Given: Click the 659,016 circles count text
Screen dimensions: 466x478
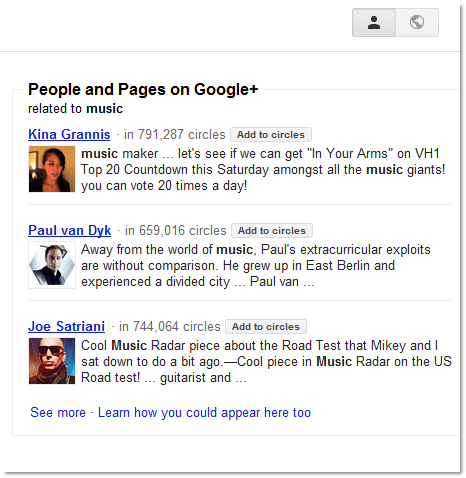Looking at the screenshot, I should (176, 231).
